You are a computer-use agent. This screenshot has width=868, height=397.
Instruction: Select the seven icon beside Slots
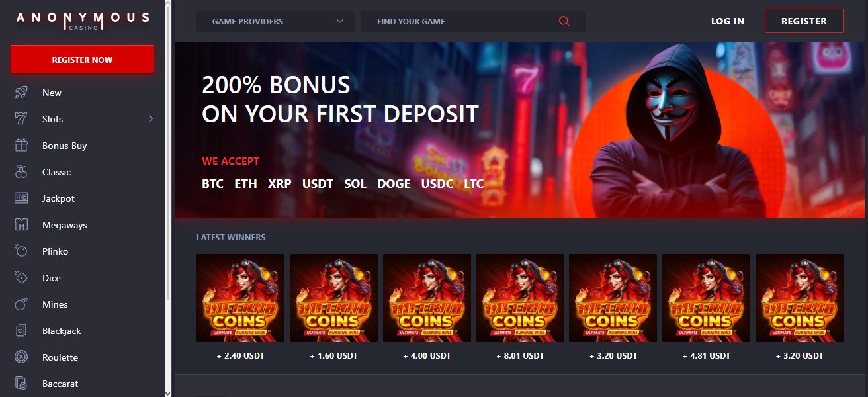[21, 119]
